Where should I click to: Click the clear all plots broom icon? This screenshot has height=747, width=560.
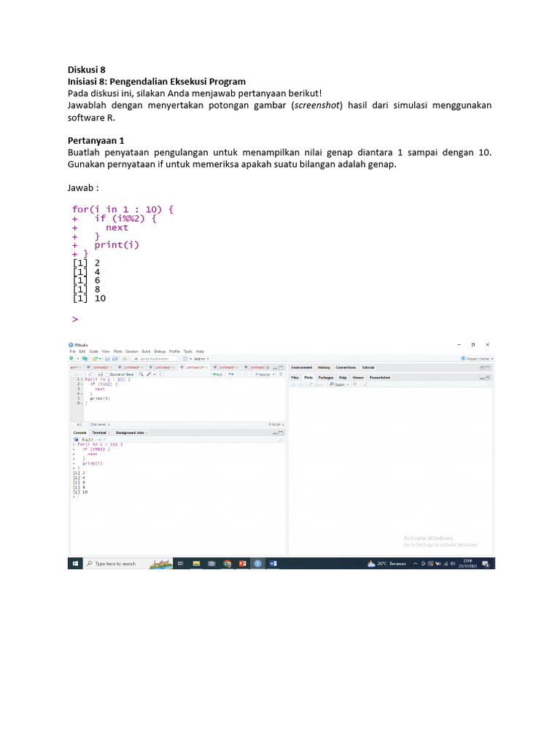[366, 384]
